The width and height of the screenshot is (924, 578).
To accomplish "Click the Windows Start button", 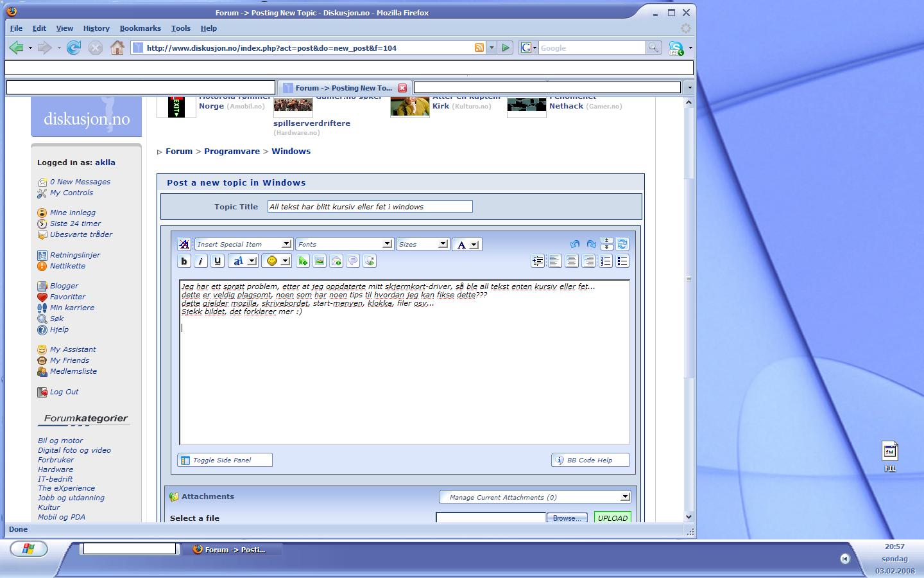I will pyautogui.click(x=28, y=548).
